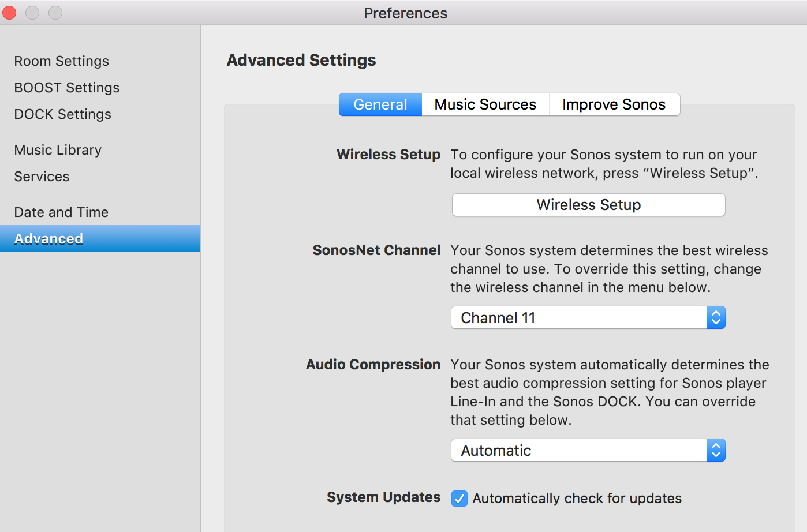
Task: Uncheck Automatically check for updates
Action: point(459,499)
